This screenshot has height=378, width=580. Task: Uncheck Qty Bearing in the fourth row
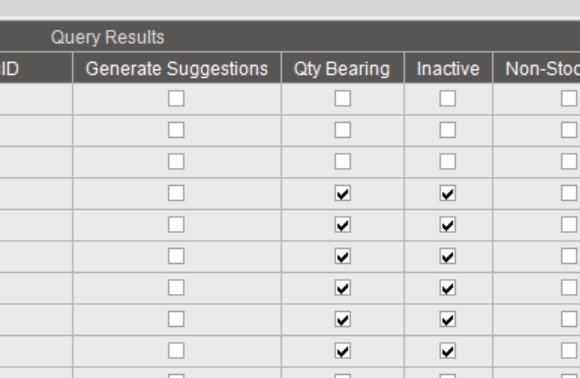click(x=343, y=193)
